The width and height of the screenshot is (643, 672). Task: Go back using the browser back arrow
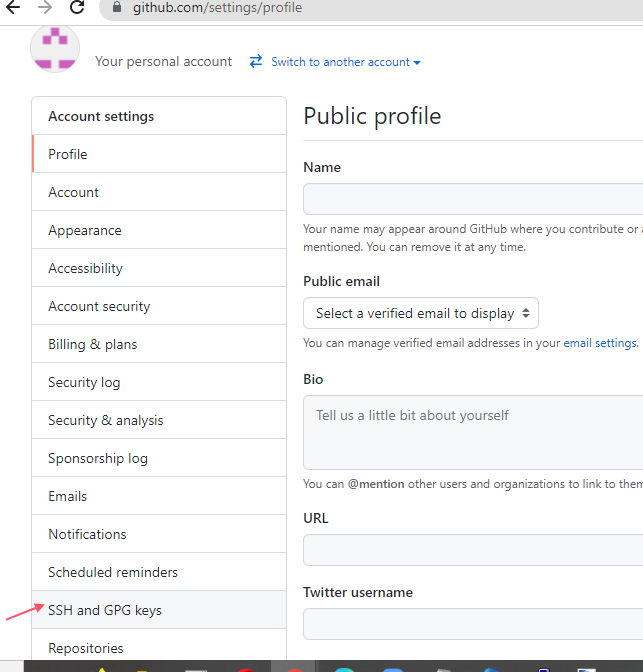13,7
